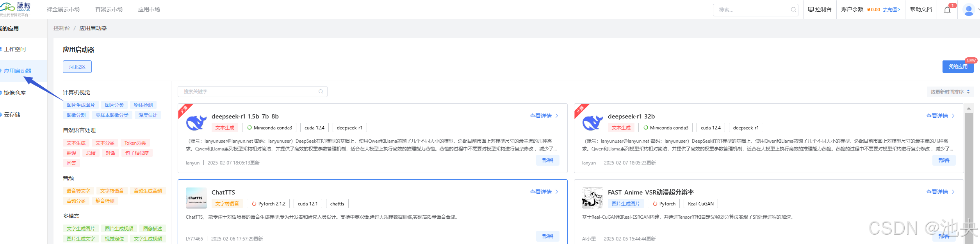Click the Lanyun logo in the header
980x244 pixels.
[x=15, y=9]
